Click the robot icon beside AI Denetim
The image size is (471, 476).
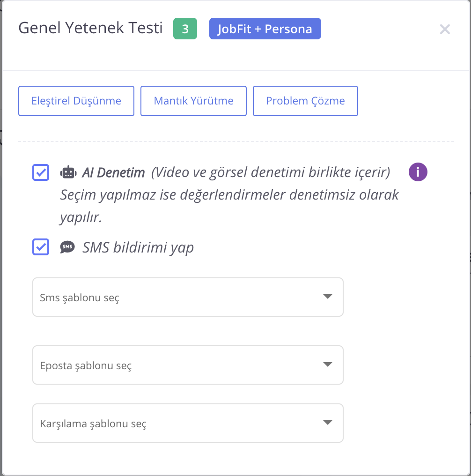[x=68, y=172]
